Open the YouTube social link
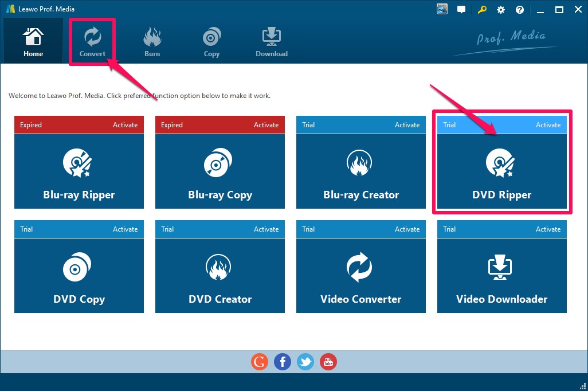 click(x=328, y=362)
